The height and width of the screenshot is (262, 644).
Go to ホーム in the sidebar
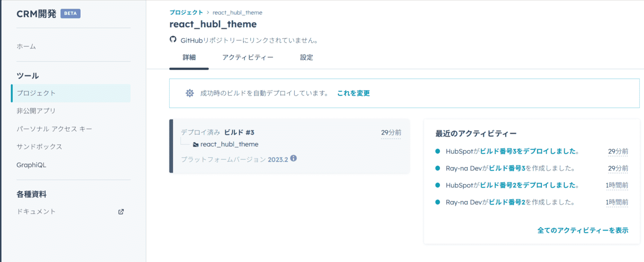point(26,46)
